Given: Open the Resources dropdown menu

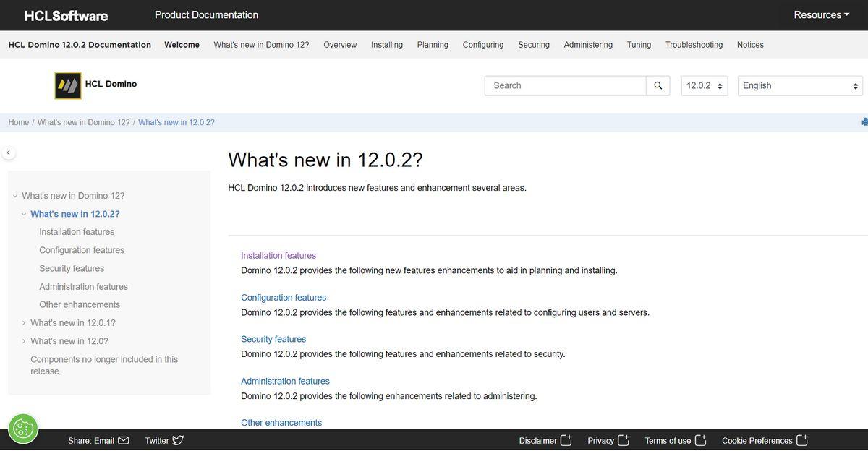Looking at the screenshot, I should 822,14.
